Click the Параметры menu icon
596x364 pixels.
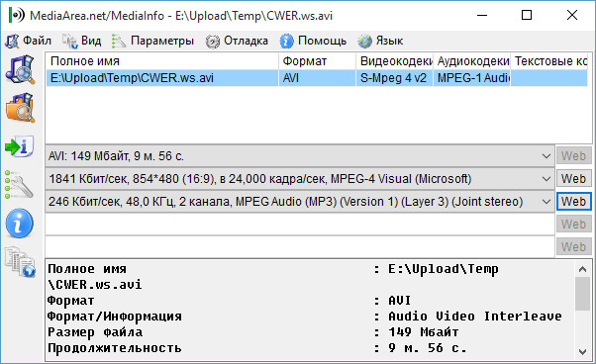coord(119,41)
